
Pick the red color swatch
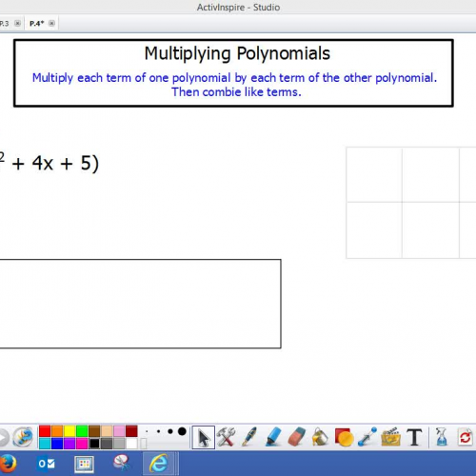pos(45,431)
